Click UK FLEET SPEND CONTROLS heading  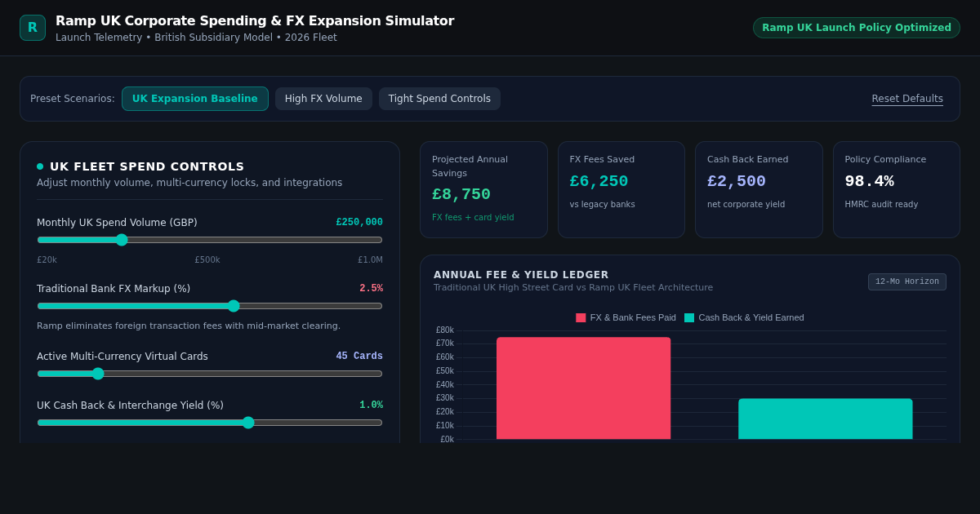147,166
